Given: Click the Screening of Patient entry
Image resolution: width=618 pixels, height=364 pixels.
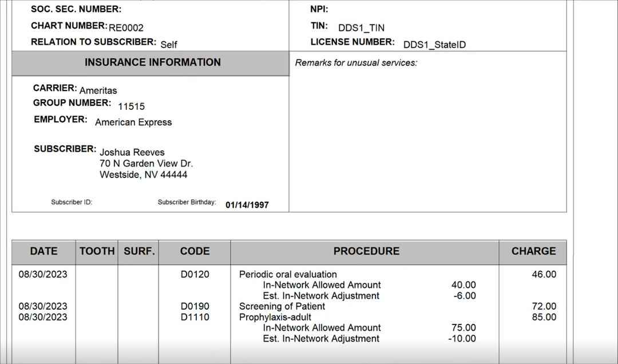Looking at the screenshot, I should coord(282,306).
